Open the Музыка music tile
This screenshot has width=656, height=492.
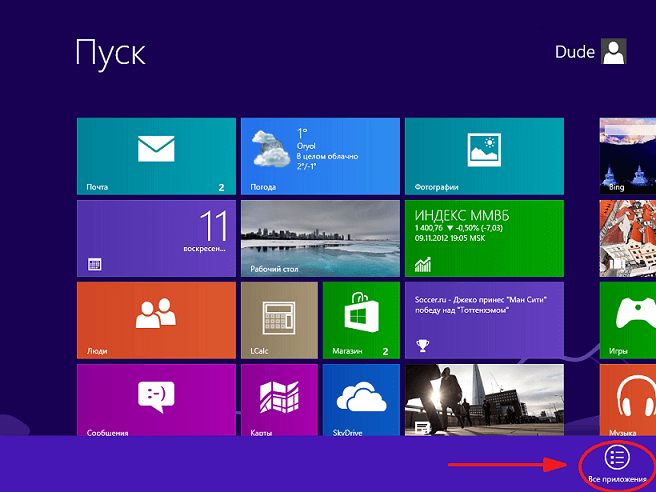click(x=627, y=400)
